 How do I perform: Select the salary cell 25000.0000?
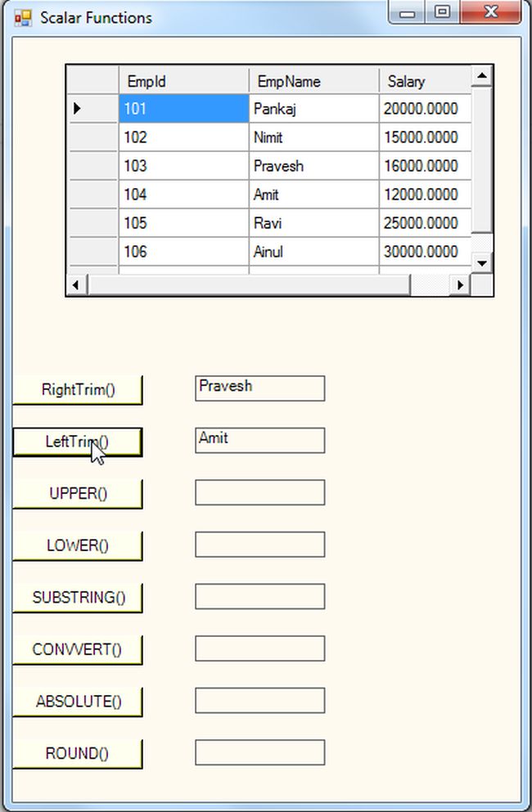[x=425, y=222]
